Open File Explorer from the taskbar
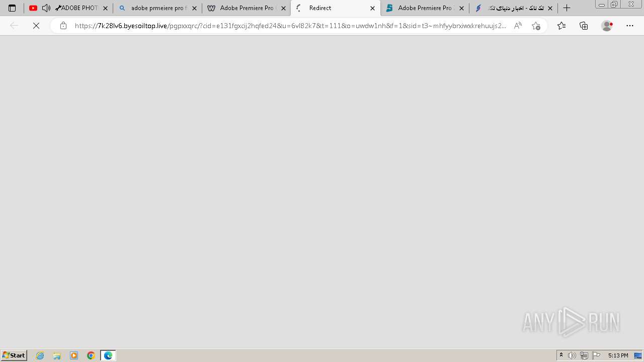This screenshot has width=644, height=362. [x=57, y=355]
